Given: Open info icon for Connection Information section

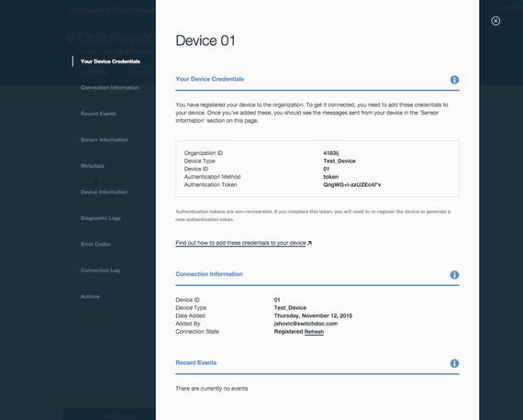Looking at the screenshot, I should [x=454, y=275].
